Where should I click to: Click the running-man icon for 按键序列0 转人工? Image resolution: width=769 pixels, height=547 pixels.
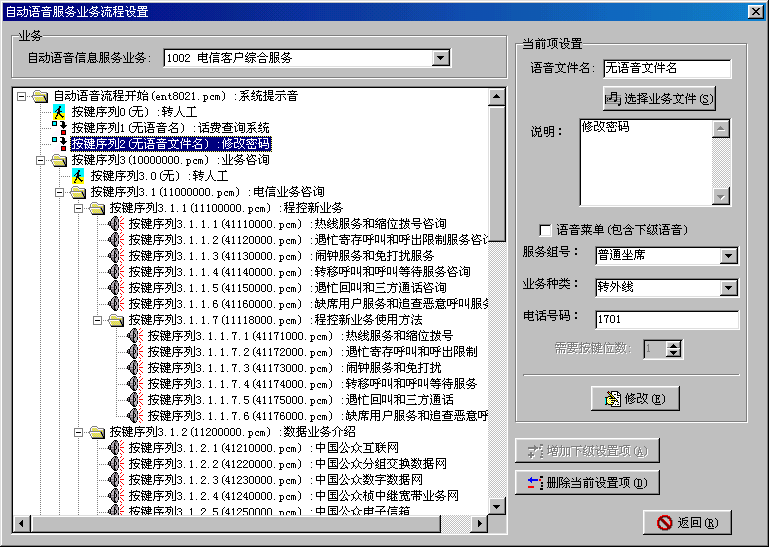[x=59, y=112]
